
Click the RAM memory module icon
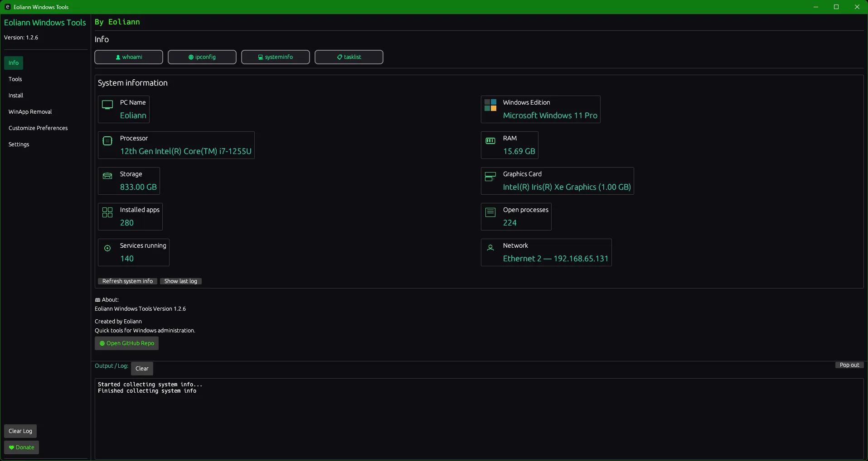(x=490, y=141)
